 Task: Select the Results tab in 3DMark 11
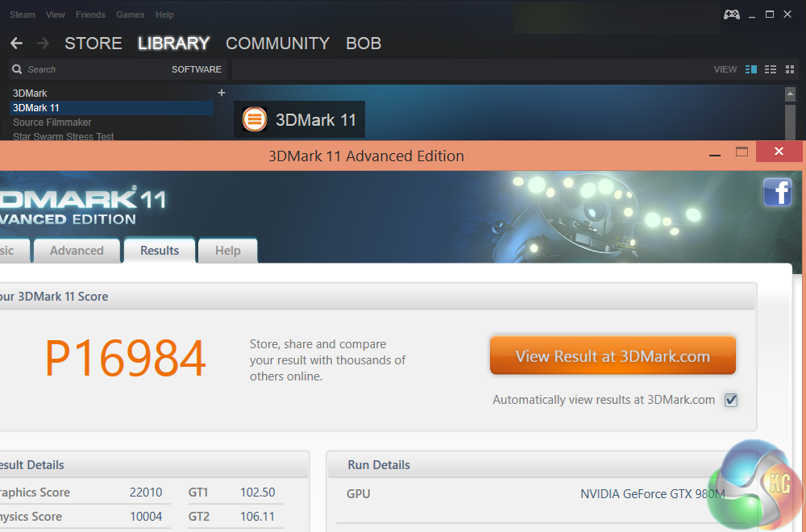pos(160,251)
